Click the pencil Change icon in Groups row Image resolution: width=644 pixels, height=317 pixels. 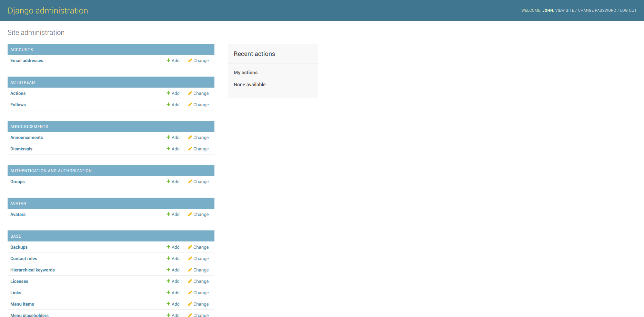pos(190,181)
